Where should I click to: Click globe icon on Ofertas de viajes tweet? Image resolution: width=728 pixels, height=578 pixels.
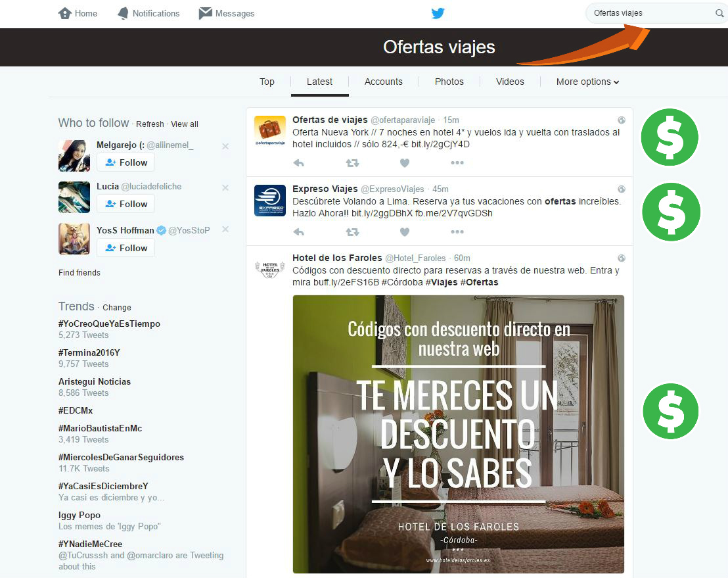pyautogui.click(x=621, y=120)
